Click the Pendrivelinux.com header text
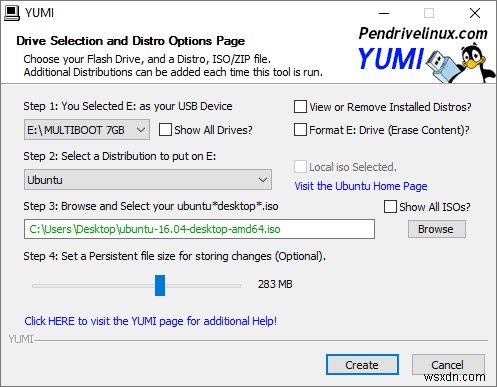 pos(423,33)
